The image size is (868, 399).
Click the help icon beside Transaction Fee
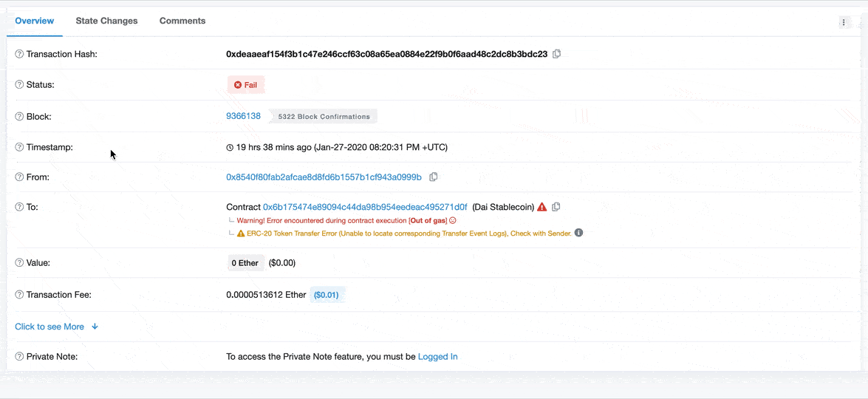click(x=19, y=295)
